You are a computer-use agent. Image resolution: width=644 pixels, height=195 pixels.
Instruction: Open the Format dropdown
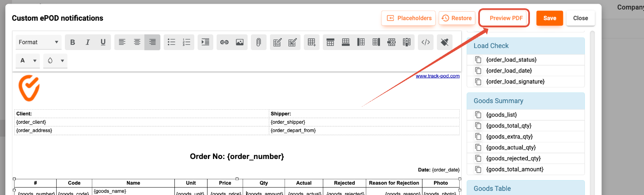(38, 42)
